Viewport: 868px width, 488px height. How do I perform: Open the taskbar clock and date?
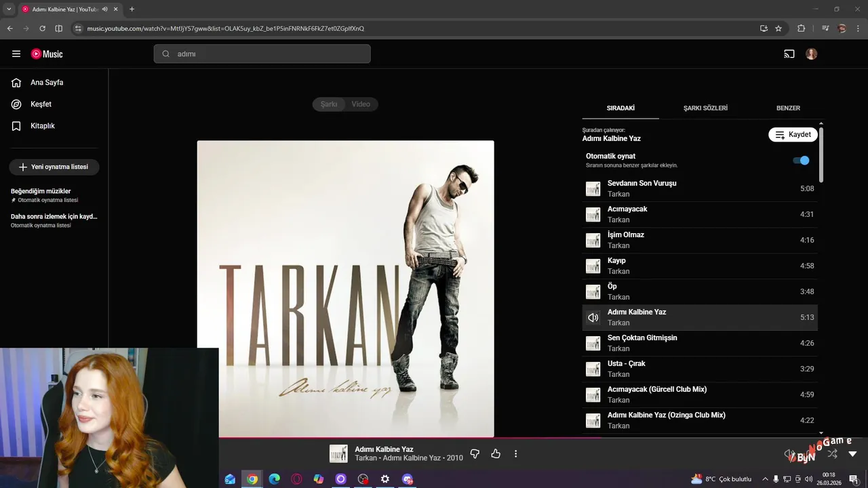tap(829, 479)
